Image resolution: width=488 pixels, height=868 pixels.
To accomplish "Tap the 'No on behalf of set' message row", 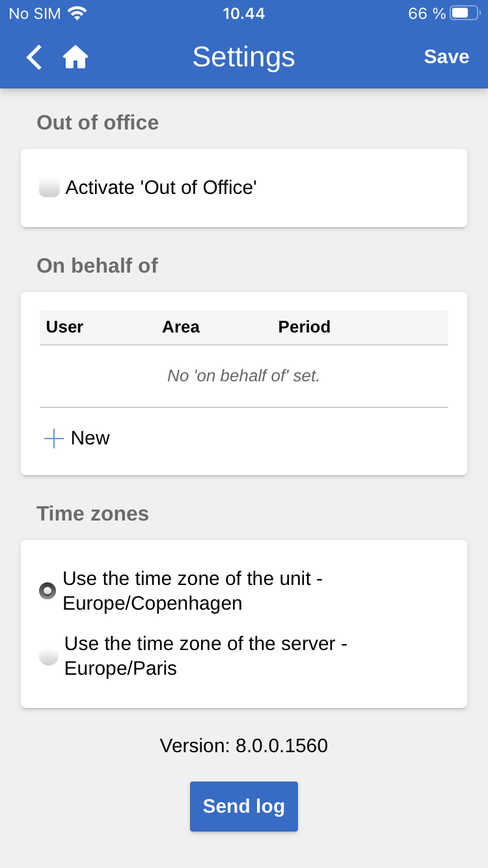I will (x=243, y=375).
